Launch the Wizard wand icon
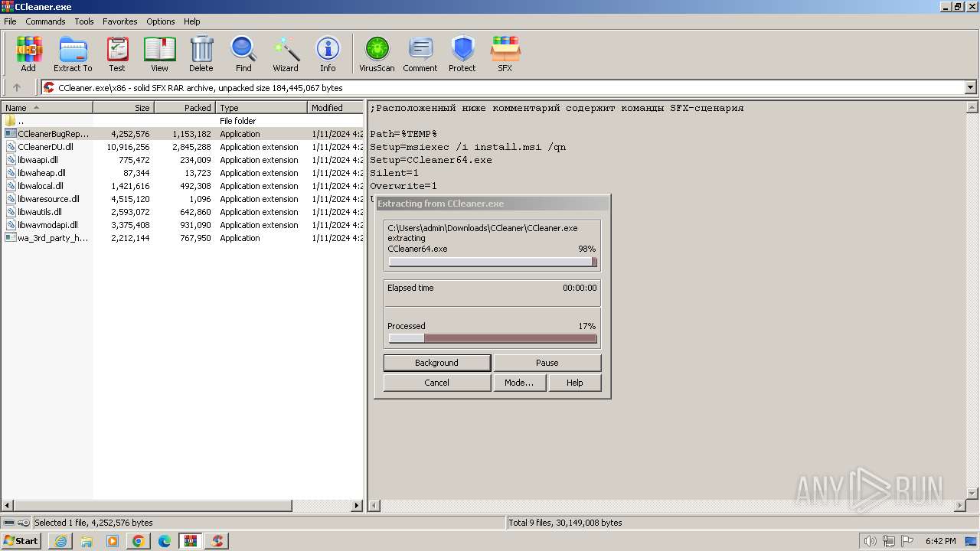 pos(286,54)
